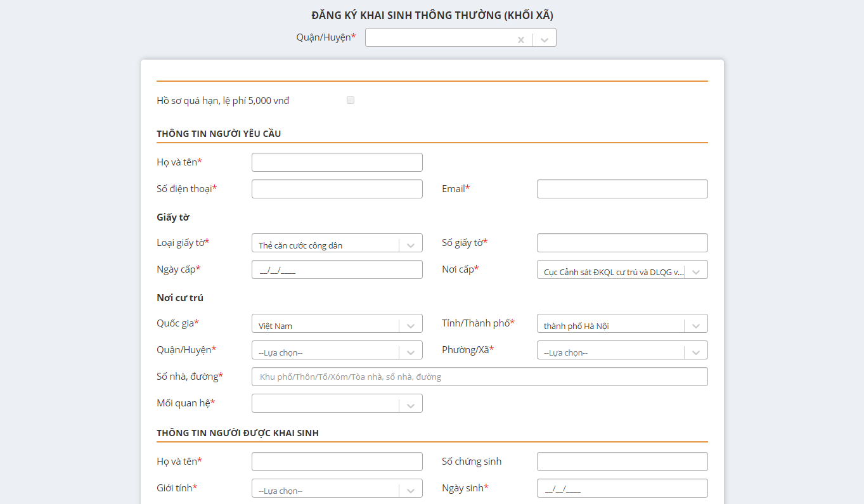Viewport: 864px width, 504px height.
Task: Open the Tỉnh/Thành phố dropdown
Action: click(695, 325)
